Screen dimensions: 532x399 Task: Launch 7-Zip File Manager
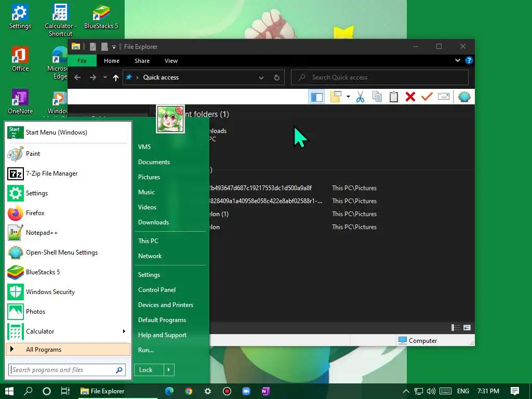click(68, 174)
